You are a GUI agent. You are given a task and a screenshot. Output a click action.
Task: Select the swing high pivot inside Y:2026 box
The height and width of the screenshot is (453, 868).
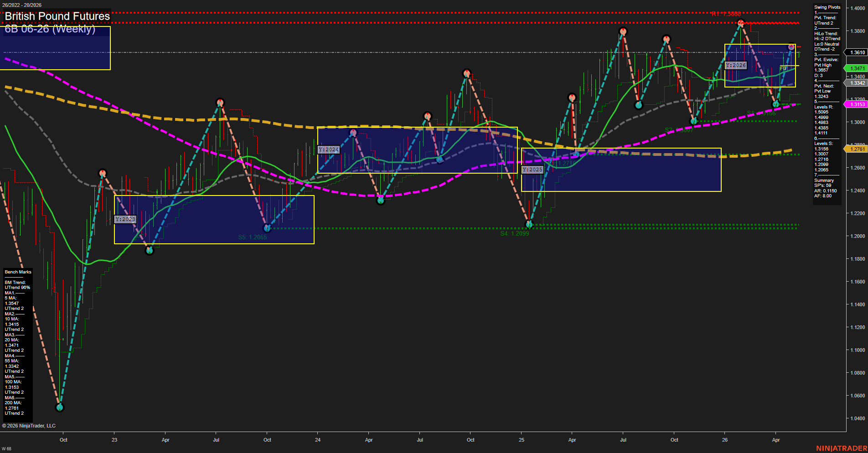[791, 47]
